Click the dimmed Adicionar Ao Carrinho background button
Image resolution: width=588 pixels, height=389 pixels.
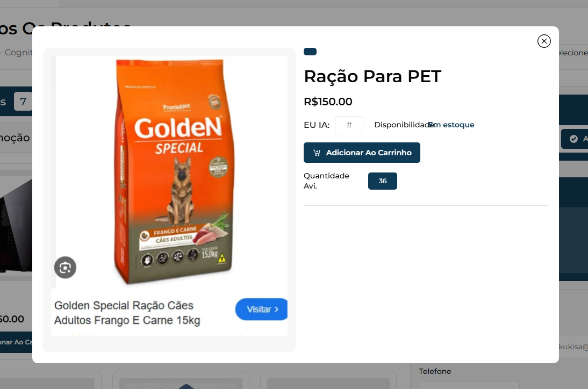(x=16, y=342)
